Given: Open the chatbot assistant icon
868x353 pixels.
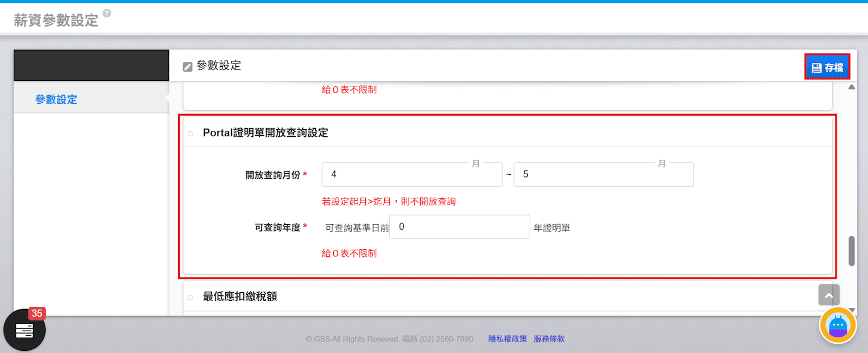Looking at the screenshot, I should 837,326.
